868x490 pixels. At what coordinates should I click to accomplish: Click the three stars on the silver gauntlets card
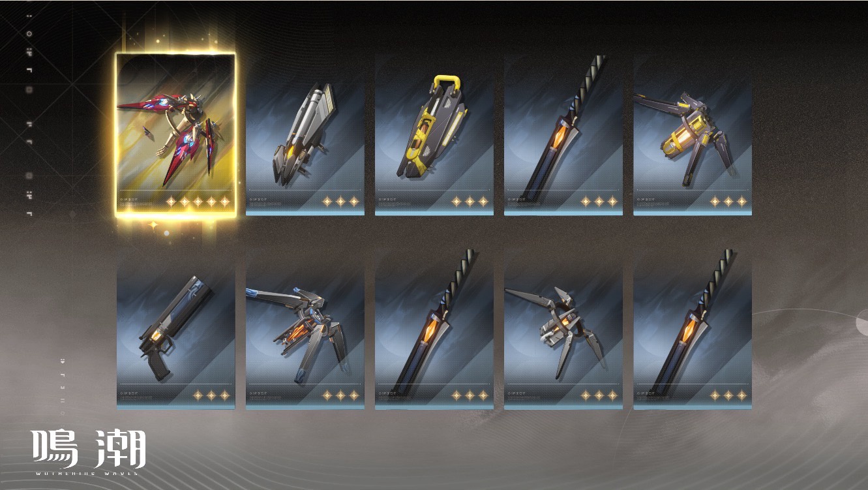pyautogui.click(x=598, y=395)
